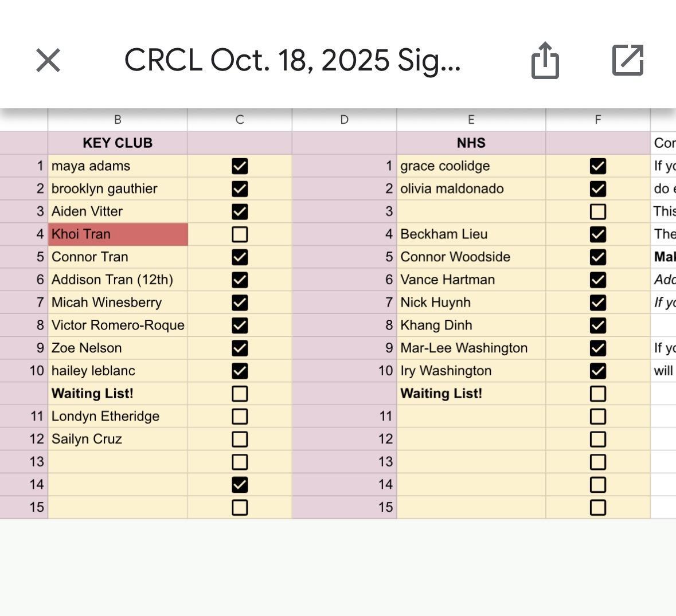
Task: Select the KEY CLUB header cell
Action: [x=118, y=143]
